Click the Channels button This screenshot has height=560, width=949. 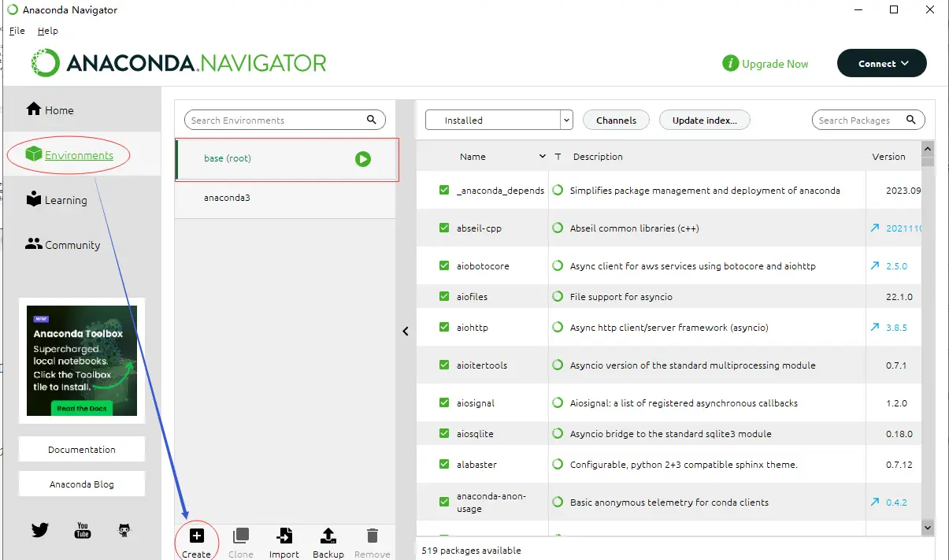tap(616, 121)
